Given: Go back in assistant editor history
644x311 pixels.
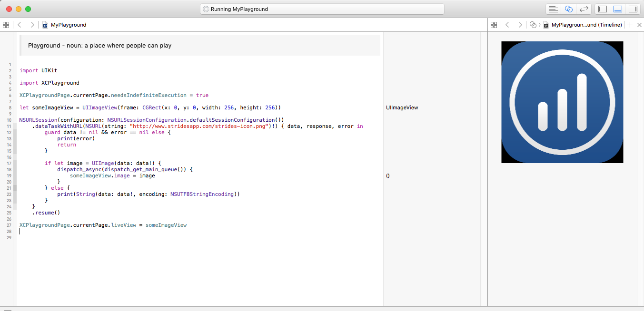Looking at the screenshot, I should (x=507, y=25).
